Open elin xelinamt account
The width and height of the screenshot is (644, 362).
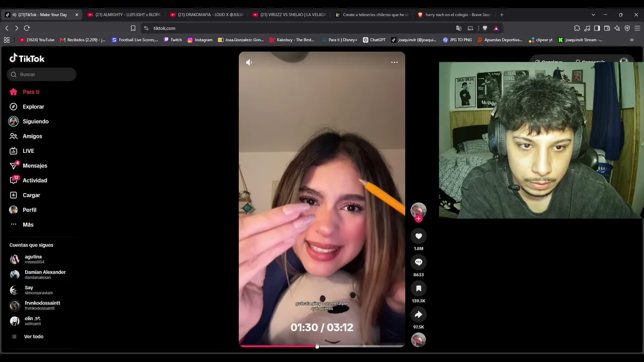[x=26, y=321]
